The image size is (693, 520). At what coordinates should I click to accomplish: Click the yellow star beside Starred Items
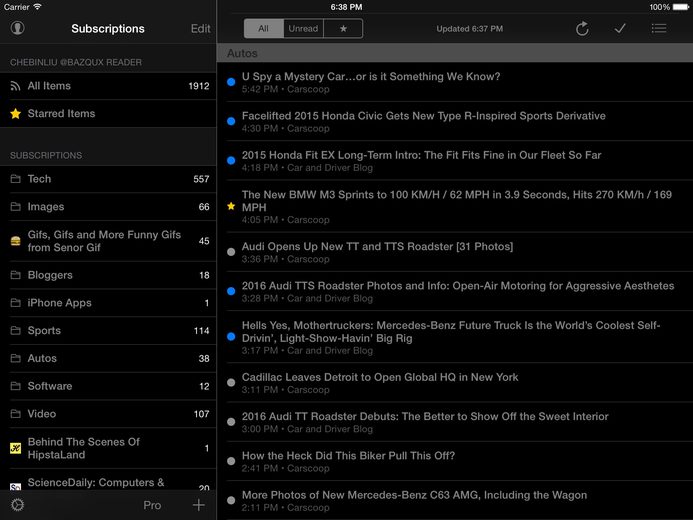pyautogui.click(x=15, y=114)
